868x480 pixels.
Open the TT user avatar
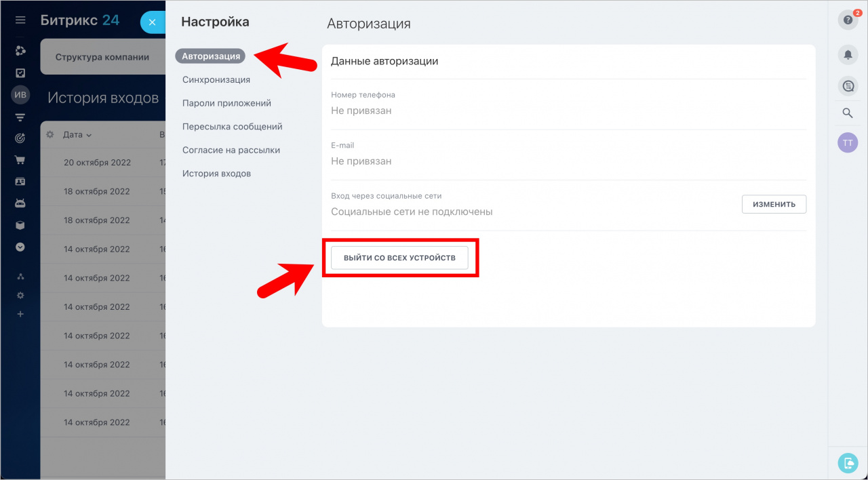848,142
